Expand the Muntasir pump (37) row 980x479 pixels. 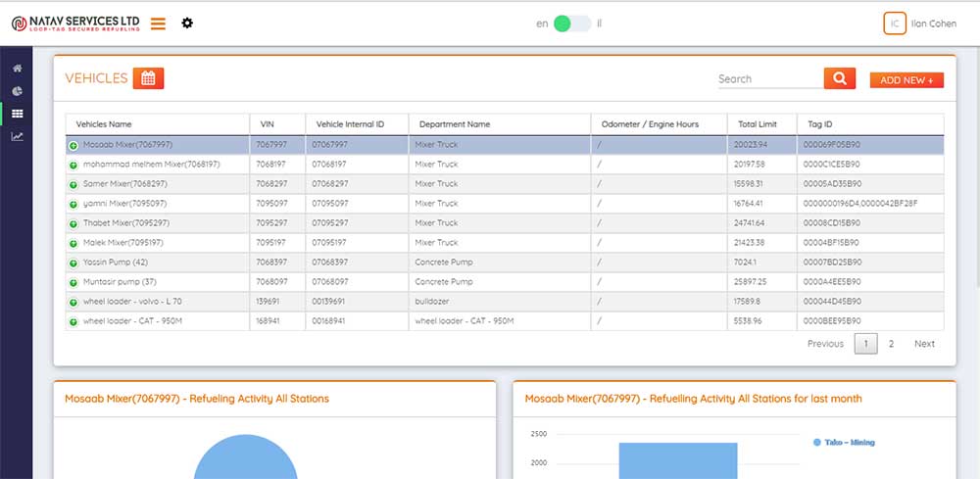tap(73, 283)
